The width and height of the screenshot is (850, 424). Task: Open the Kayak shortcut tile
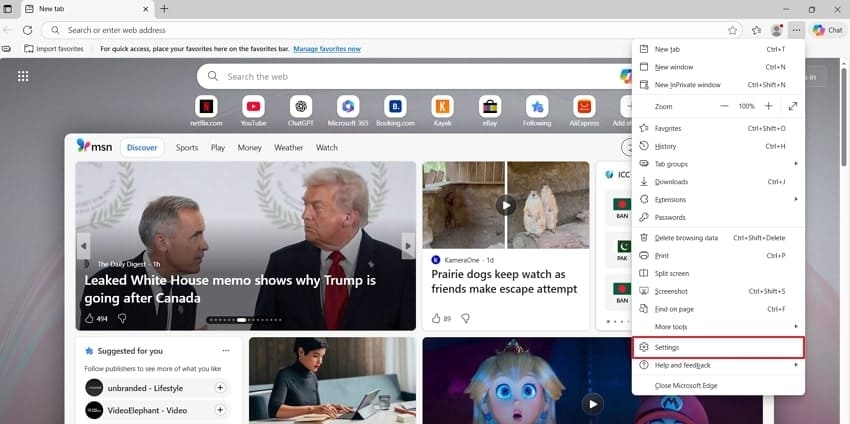coord(442,111)
